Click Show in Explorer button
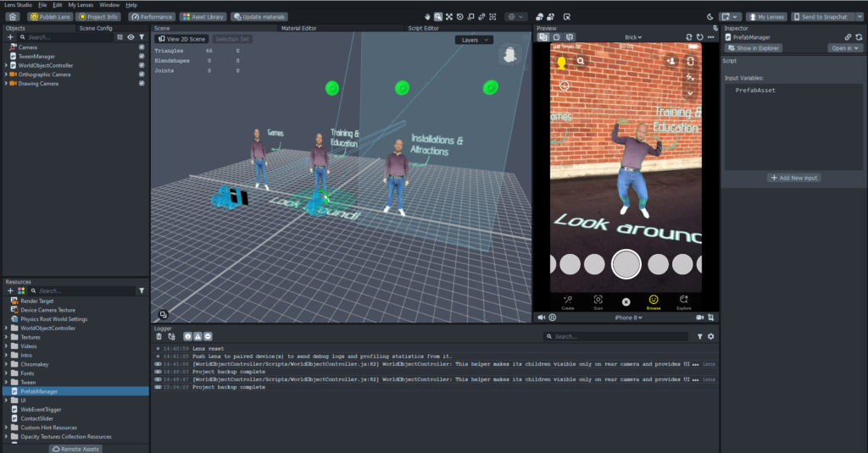The width and height of the screenshot is (868, 453). point(754,48)
